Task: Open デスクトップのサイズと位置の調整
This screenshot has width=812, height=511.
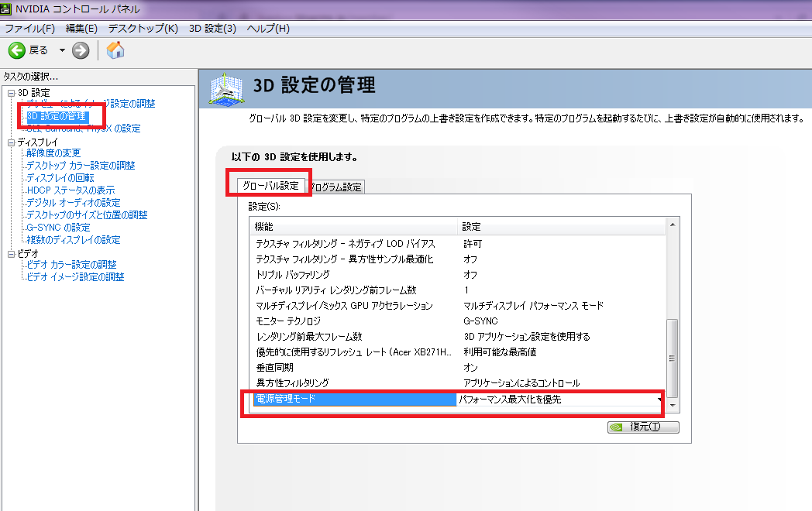Action: (x=87, y=215)
